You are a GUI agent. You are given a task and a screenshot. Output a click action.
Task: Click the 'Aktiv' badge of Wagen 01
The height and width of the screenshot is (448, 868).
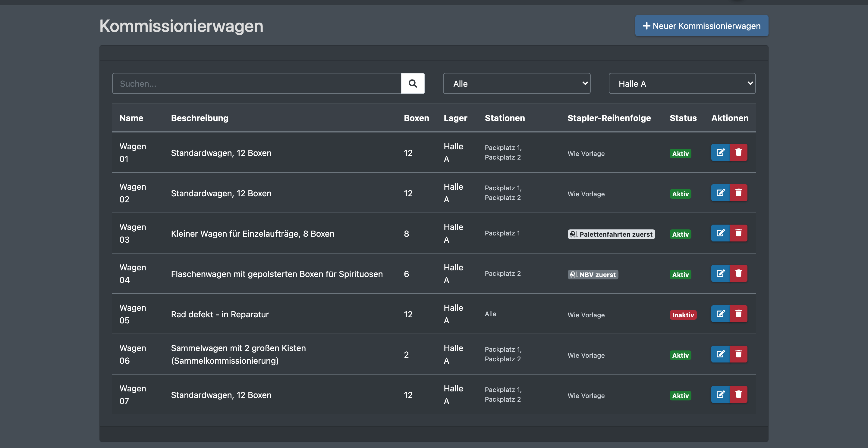click(680, 154)
